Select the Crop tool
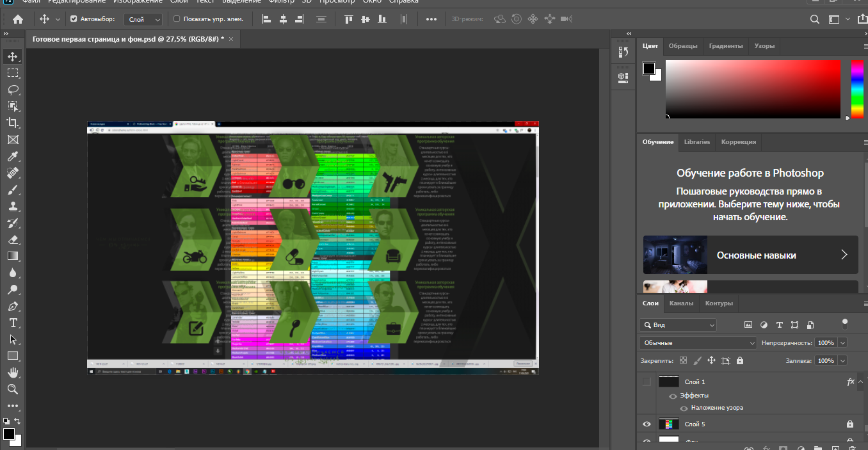Screen dimensions: 868x450 [12, 123]
